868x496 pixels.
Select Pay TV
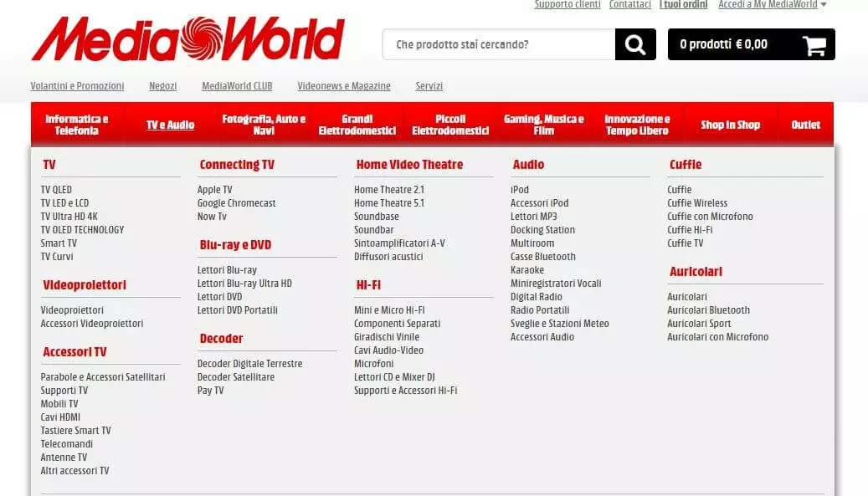(x=210, y=391)
